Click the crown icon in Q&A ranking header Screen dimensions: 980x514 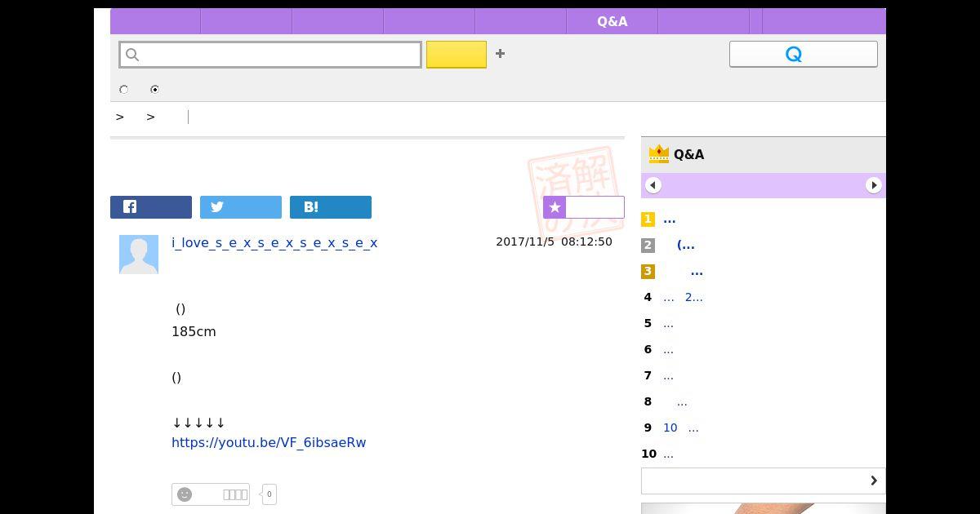pos(659,153)
